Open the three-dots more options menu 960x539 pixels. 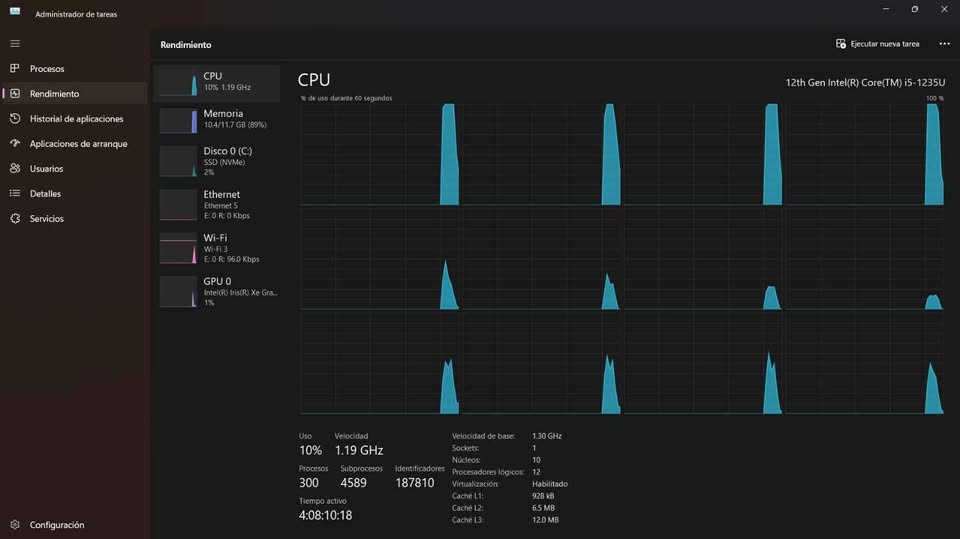[944, 43]
